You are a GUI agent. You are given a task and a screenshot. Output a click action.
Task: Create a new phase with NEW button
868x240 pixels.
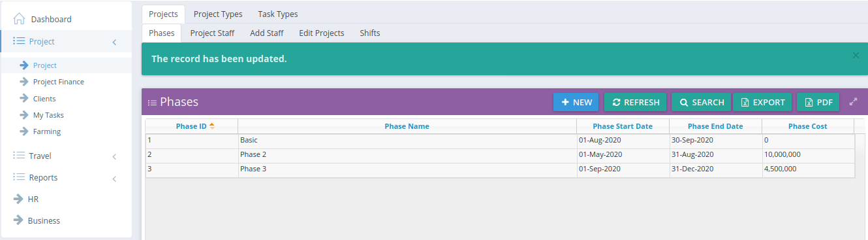click(576, 102)
